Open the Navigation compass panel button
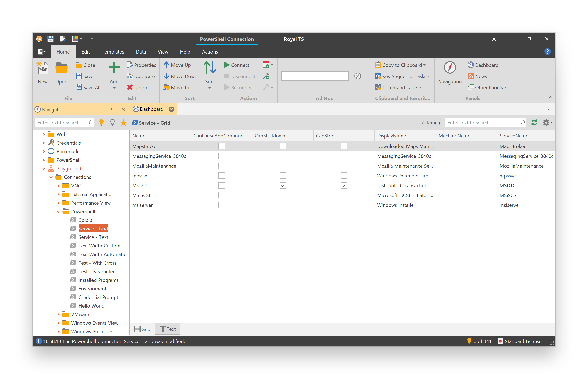Screen dimensions: 588x379 [450, 73]
